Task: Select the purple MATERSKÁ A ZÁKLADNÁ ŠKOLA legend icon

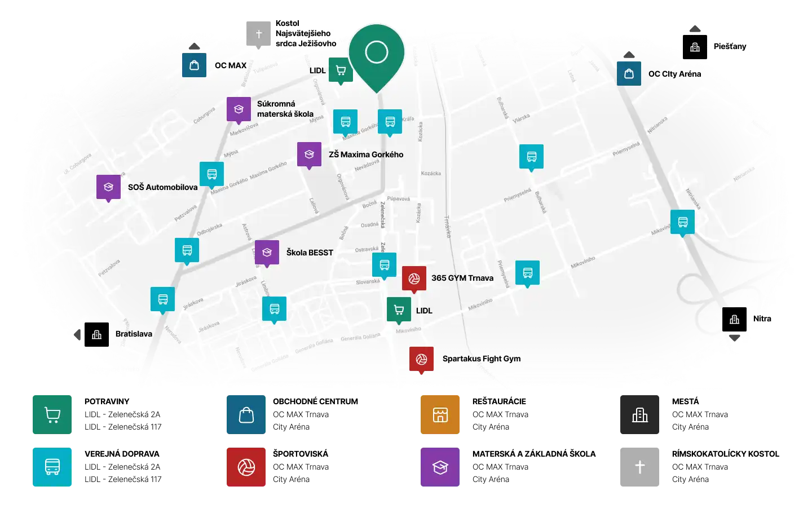Action: point(440,467)
